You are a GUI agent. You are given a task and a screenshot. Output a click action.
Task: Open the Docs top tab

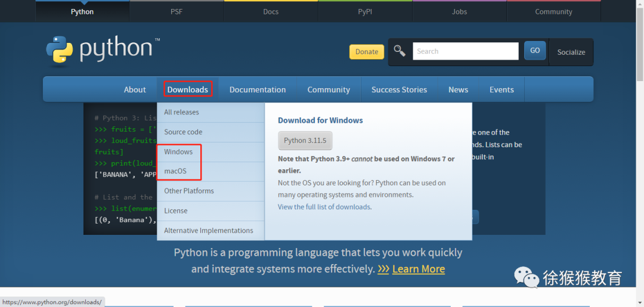coord(271,11)
